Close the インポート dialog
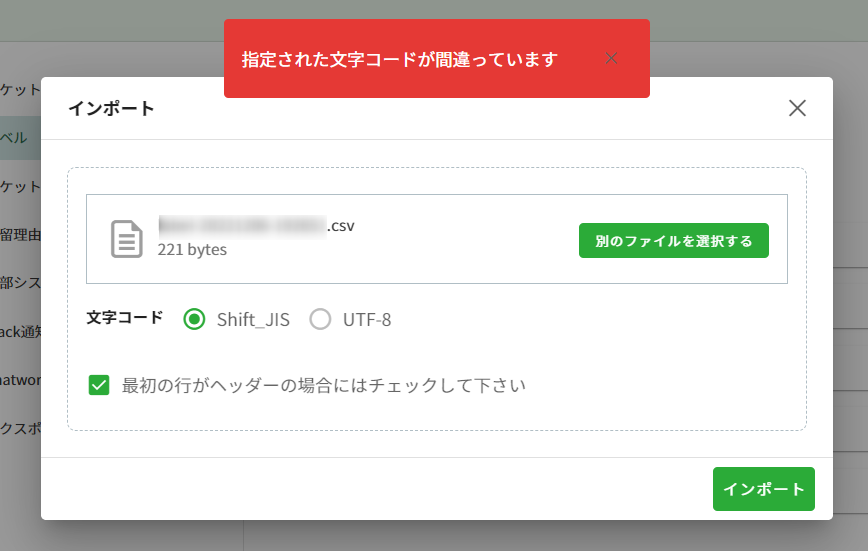Screen dimensions: 868x551 coord(797,108)
